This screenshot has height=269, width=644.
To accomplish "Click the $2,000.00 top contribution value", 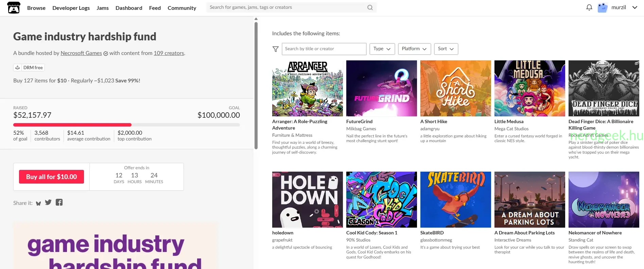I will tap(130, 133).
